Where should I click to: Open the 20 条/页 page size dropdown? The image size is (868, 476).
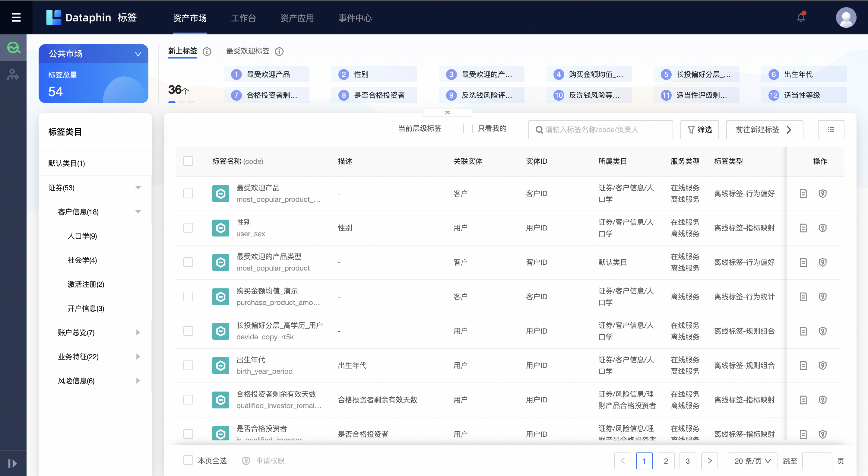click(752, 461)
